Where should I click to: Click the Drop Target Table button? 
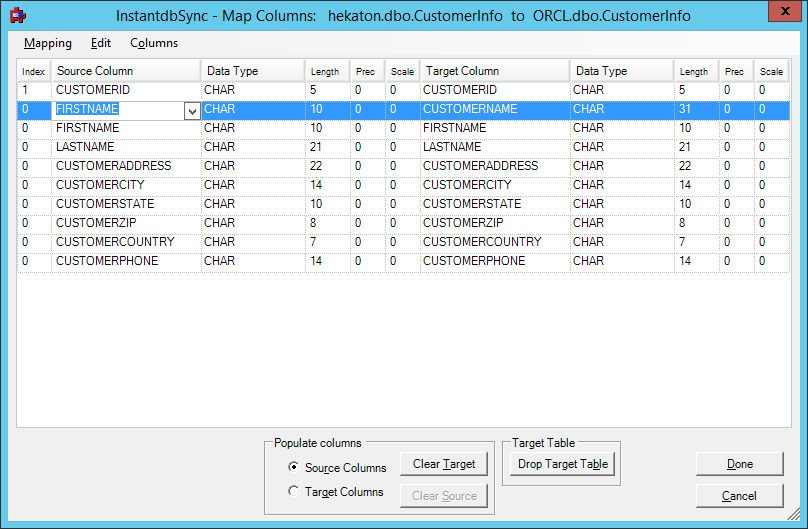coord(563,464)
